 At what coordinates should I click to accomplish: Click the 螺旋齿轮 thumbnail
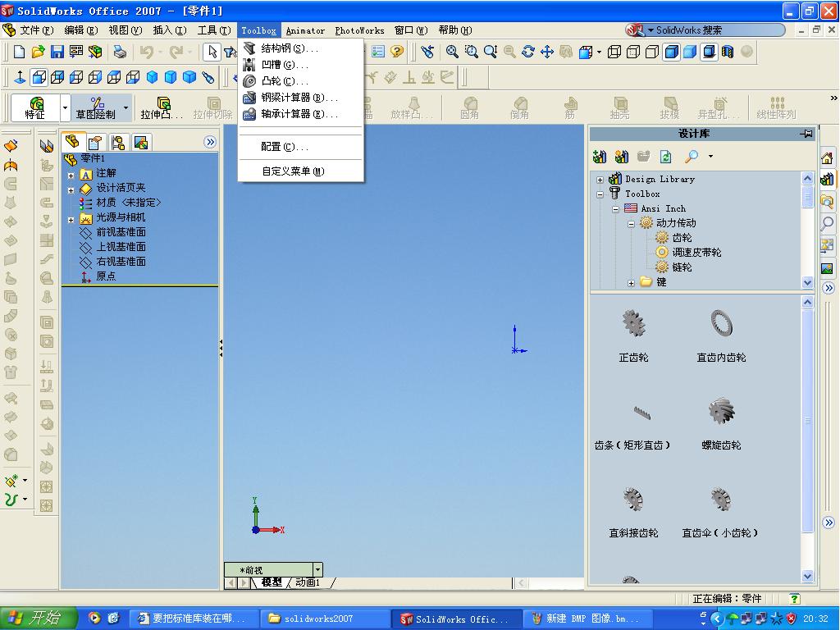coord(721,412)
